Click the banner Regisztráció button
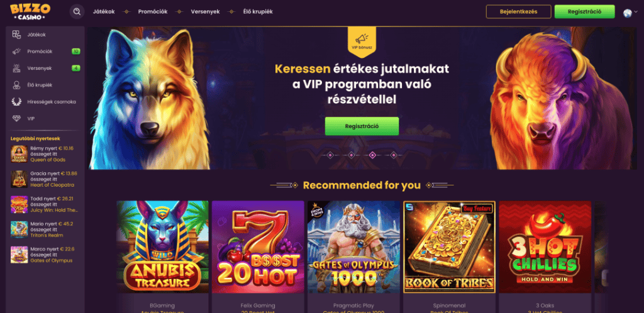This screenshot has height=313, width=644. (362, 126)
